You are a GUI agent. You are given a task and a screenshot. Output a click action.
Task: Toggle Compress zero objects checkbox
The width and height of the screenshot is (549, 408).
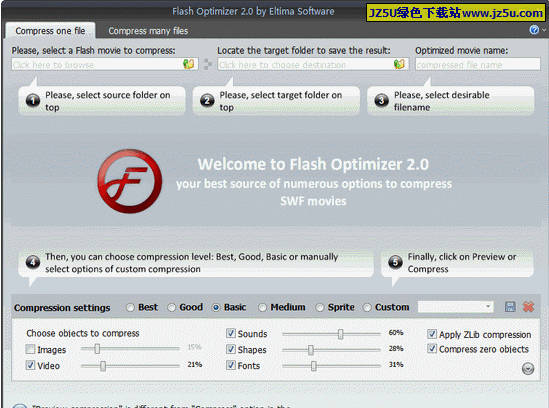tap(432, 349)
